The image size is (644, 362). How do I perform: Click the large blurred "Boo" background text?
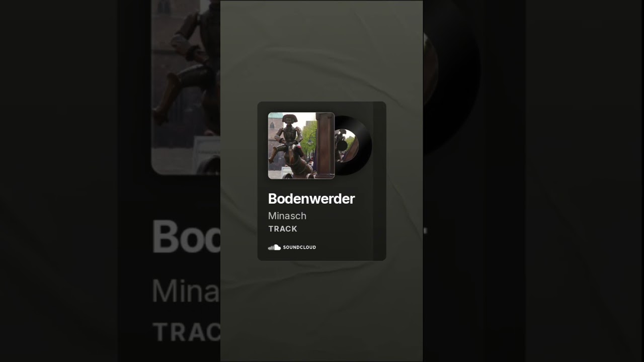pos(187,236)
